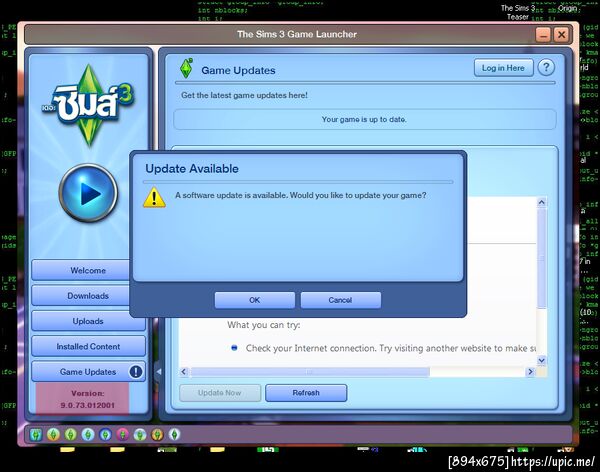The height and width of the screenshot is (472, 600).
Task: Open the Game Updates tab
Action: pos(88,372)
